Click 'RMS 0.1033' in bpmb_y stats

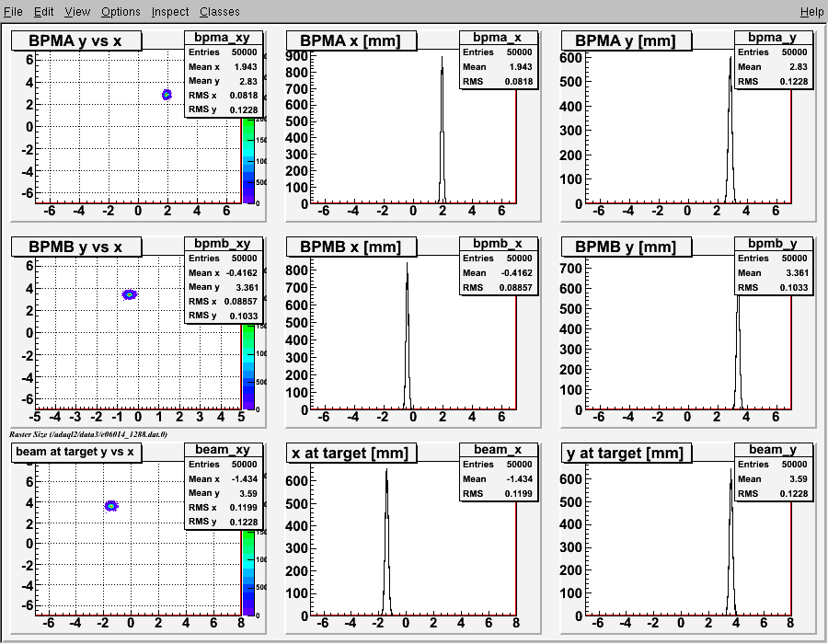coord(773,287)
